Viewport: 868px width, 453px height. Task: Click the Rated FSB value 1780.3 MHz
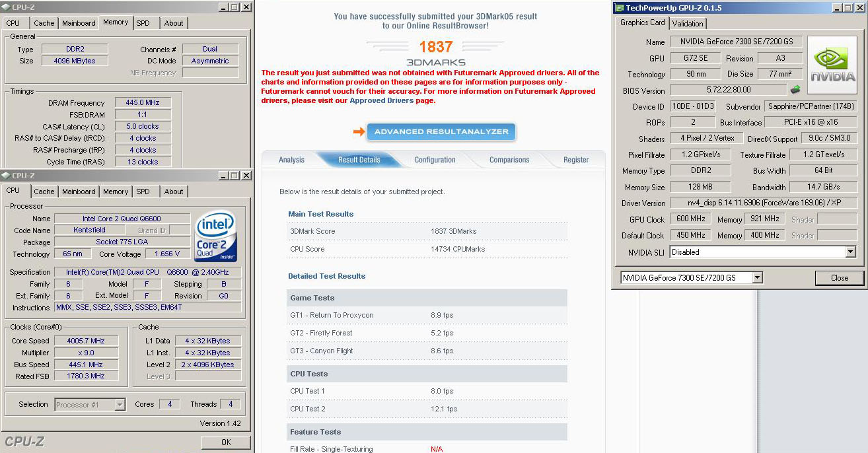(86, 376)
